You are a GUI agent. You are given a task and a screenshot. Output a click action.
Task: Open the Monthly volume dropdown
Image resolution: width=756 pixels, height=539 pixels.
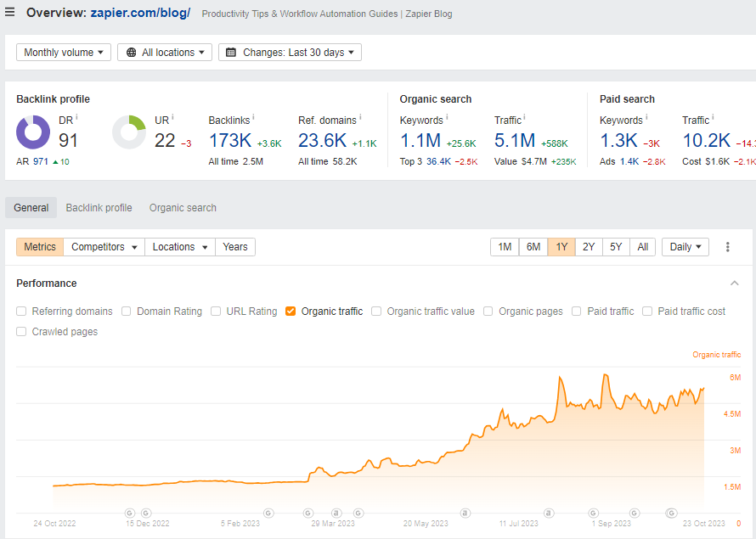(x=64, y=53)
